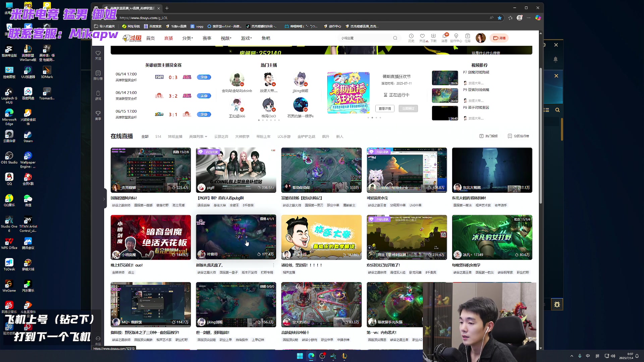The height and width of the screenshot is (362, 644).
Task: Open the 消息 notification bell icon
Action: 444,38
